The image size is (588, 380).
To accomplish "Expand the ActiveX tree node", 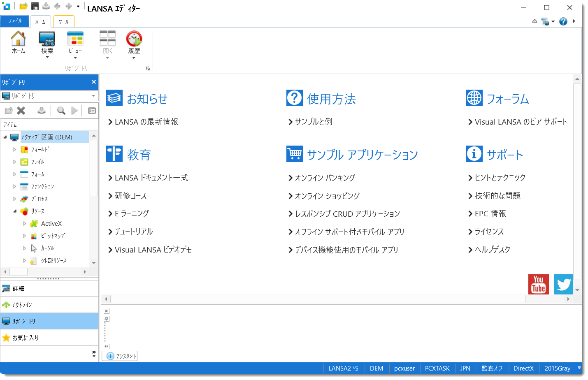I will coord(24,224).
